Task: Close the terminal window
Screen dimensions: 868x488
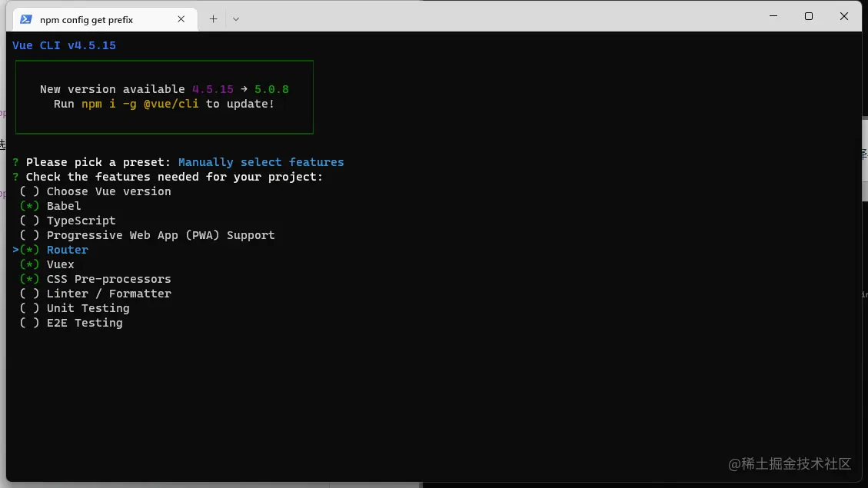Action: click(x=844, y=16)
